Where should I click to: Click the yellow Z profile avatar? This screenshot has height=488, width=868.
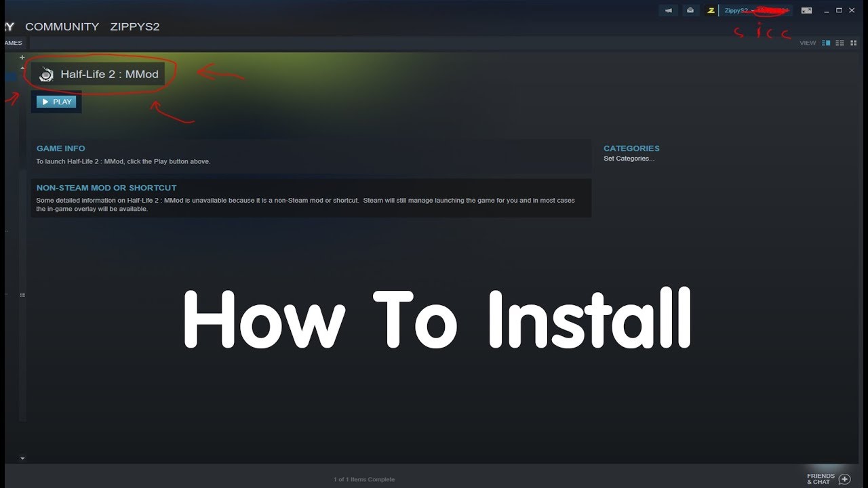pos(711,10)
